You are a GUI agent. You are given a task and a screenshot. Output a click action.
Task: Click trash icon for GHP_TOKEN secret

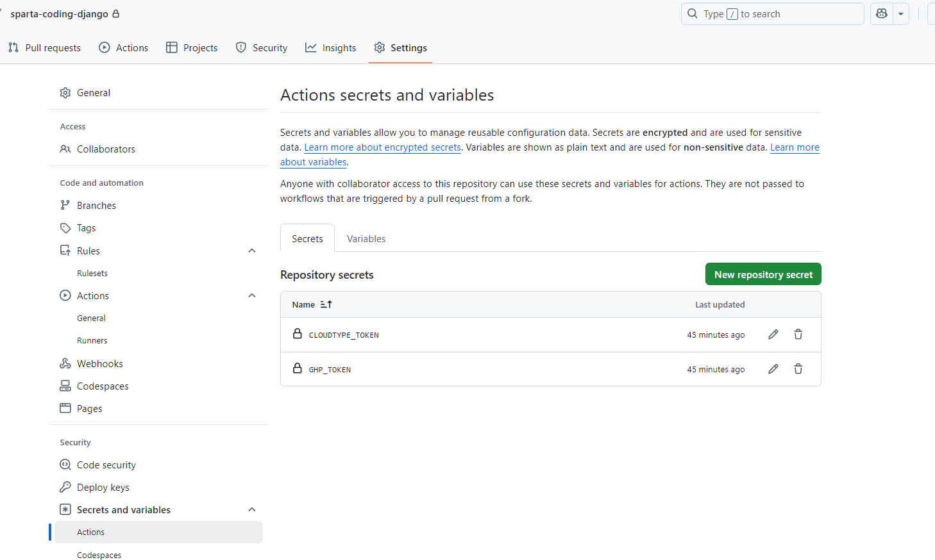(798, 369)
